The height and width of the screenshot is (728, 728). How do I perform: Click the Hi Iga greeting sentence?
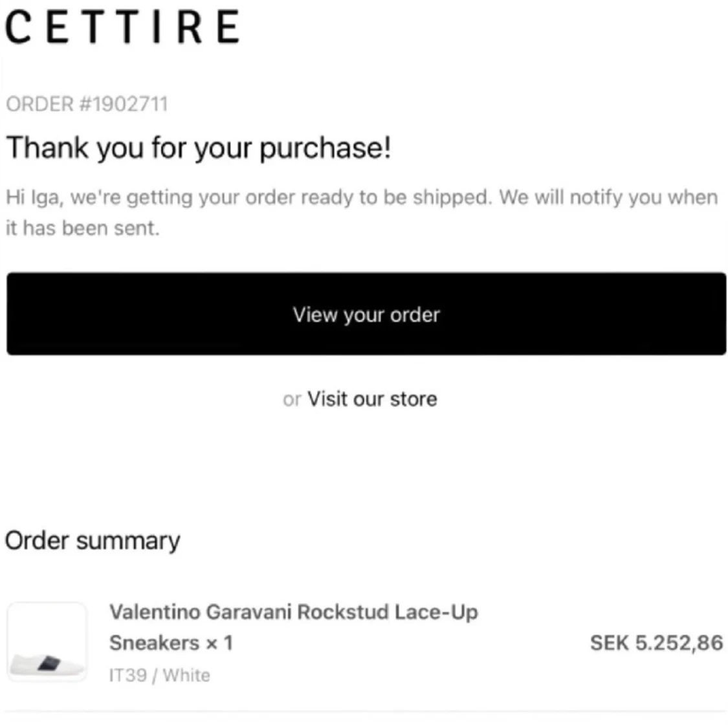pyautogui.click(x=248, y=198)
